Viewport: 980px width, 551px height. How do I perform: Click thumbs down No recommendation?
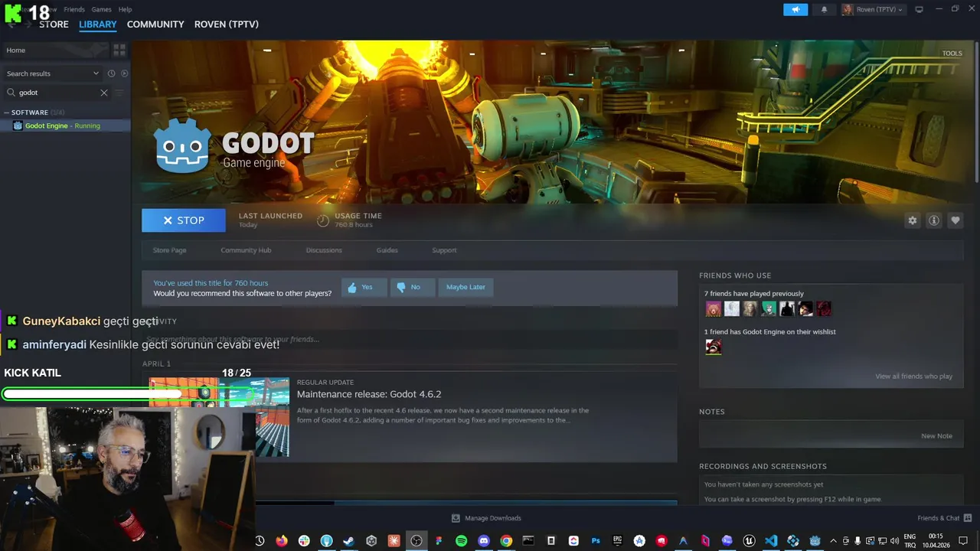click(x=412, y=287)
